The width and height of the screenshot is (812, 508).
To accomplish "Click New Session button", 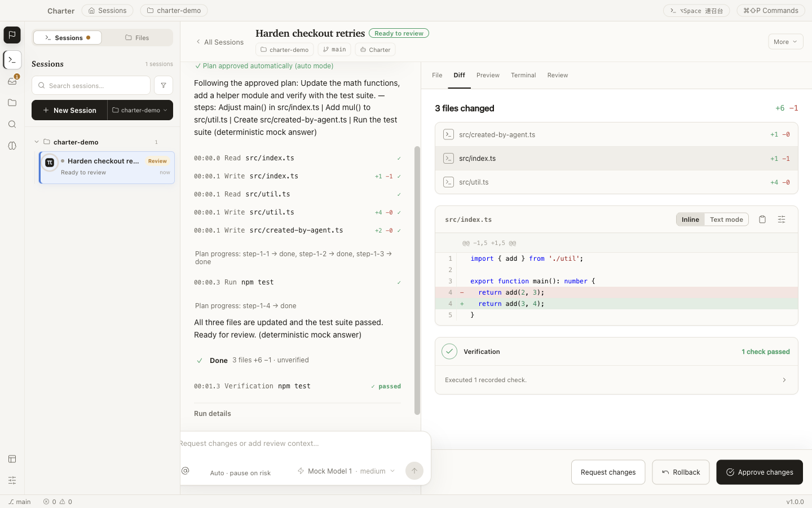I will pos(69,110).
